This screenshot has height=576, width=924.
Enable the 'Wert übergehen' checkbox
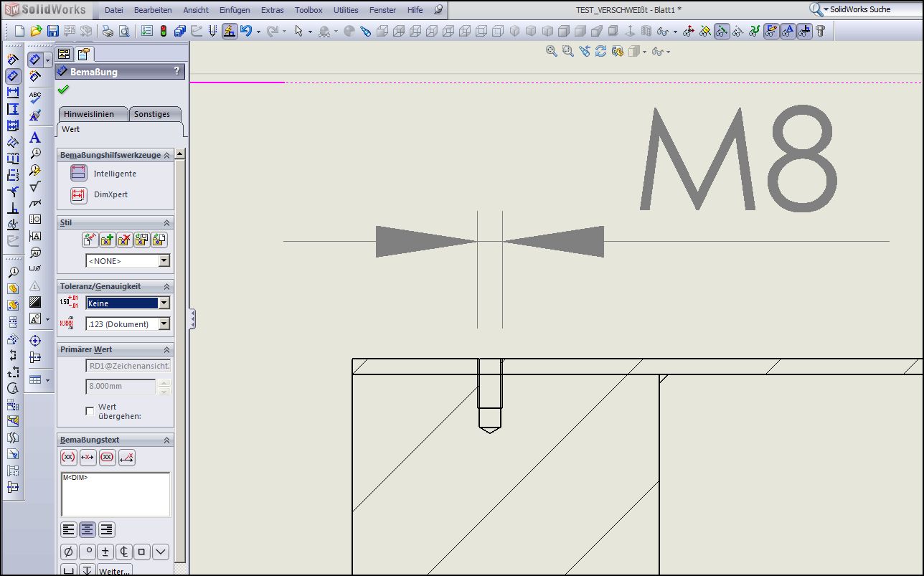click(90, 411)
